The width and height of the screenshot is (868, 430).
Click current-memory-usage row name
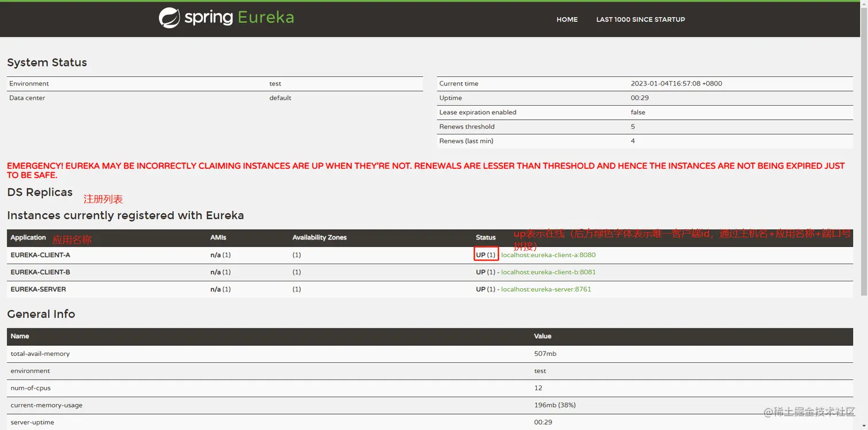click(46, 405)
